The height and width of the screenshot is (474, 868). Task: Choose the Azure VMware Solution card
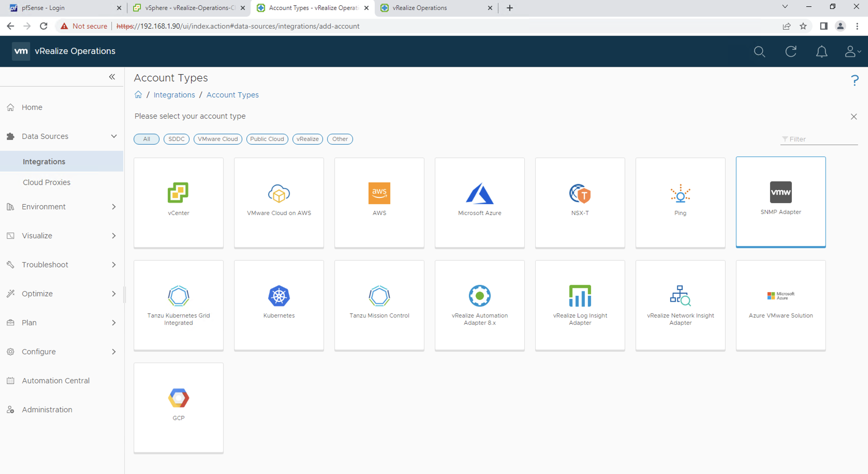click(x=781, y=305)
